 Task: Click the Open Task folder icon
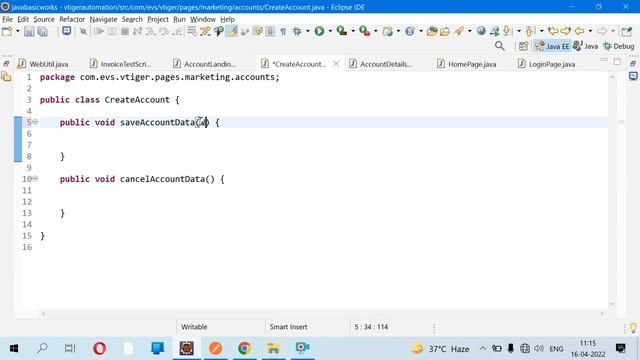tap(445, 31)
